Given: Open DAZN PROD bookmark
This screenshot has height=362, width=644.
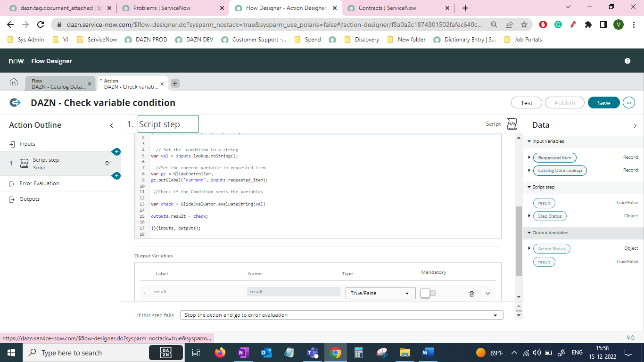Looking at the screenshot, I should pos(146,40).
